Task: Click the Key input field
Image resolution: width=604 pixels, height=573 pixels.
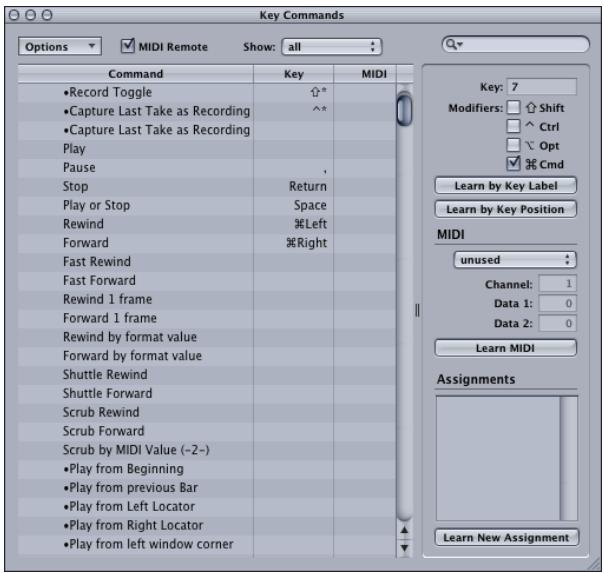Action: (542, 87)
